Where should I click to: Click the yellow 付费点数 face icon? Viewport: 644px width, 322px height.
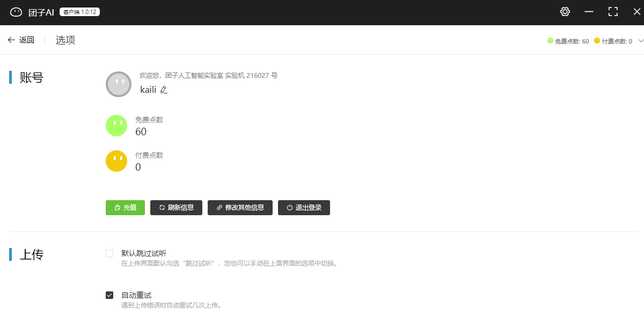point(116,161)
